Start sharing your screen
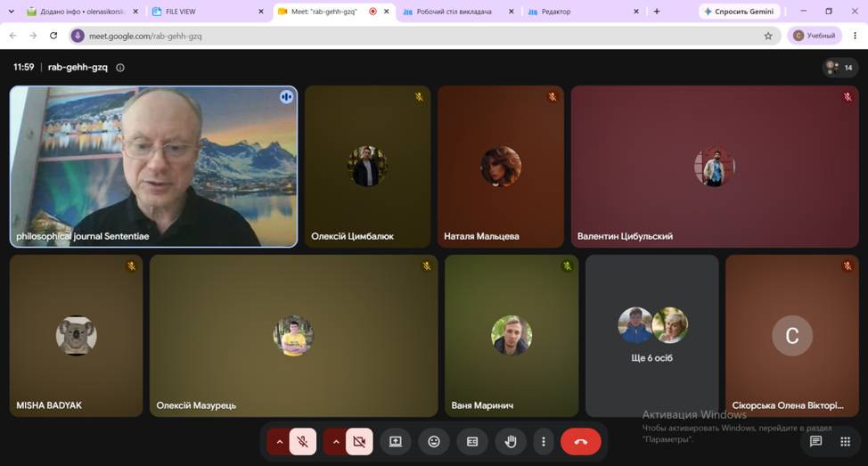Image resolution: width=868 pixels, height=466 pixels. click(x=396, y=442)
